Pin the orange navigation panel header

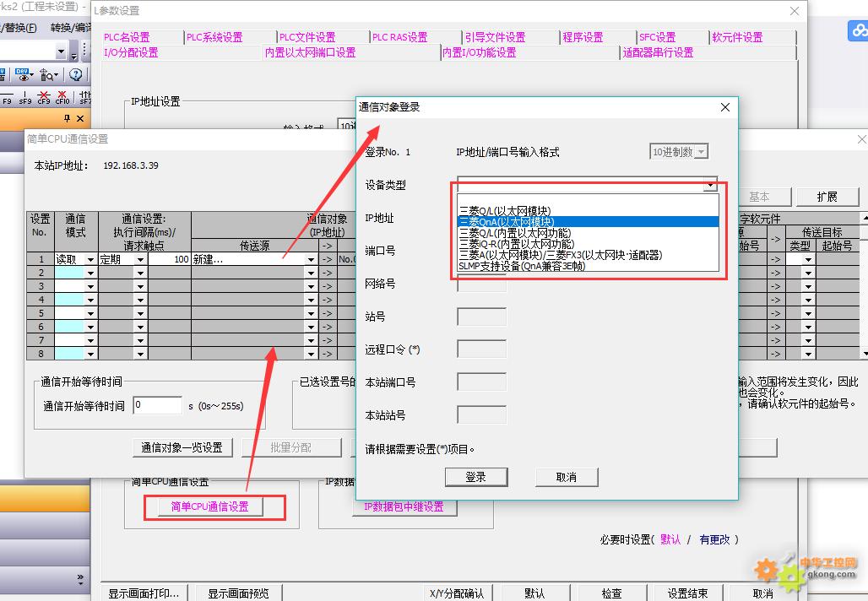pyautogui.click(x=67, y=118)
